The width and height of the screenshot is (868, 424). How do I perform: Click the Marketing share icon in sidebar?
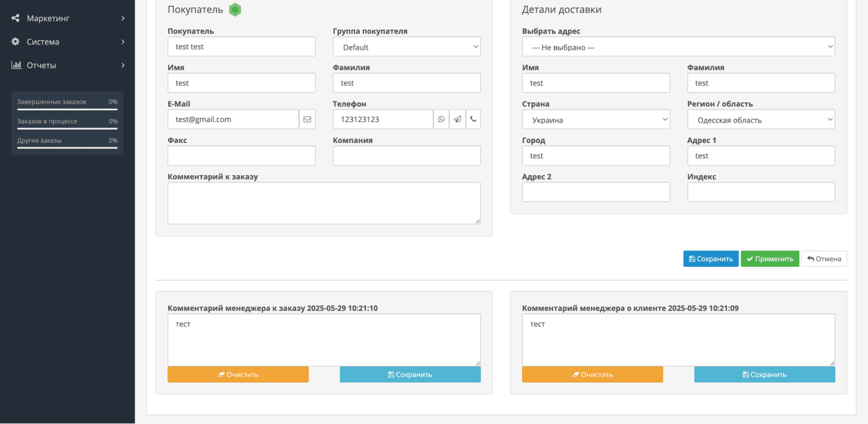15,18
